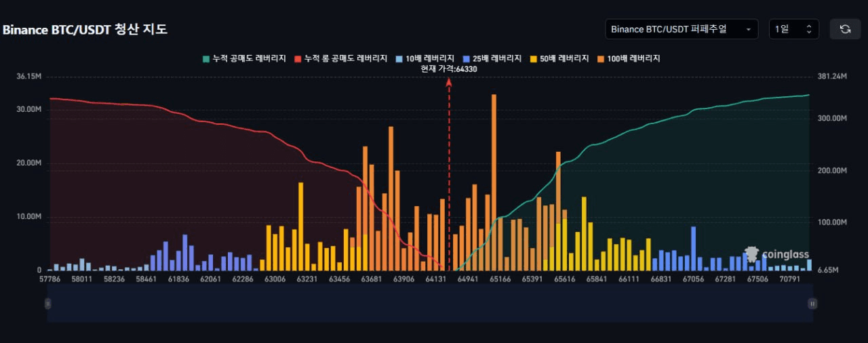Click x-axis label 63231
Viewport: 868px width, 343px height.
[x=307, y=279]
